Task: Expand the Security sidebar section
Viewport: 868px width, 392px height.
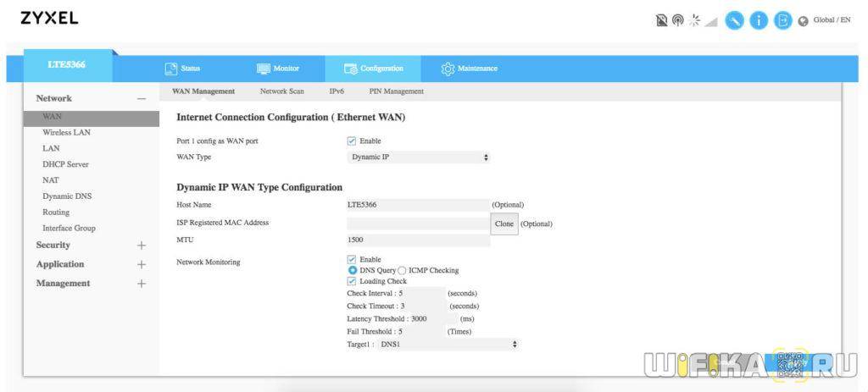Action: coord(141,246)
